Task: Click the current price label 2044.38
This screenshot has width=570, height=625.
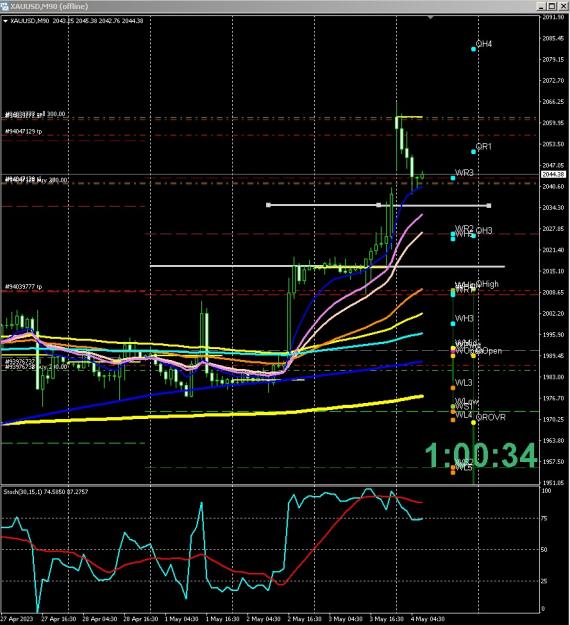Action: pos(552,175)
